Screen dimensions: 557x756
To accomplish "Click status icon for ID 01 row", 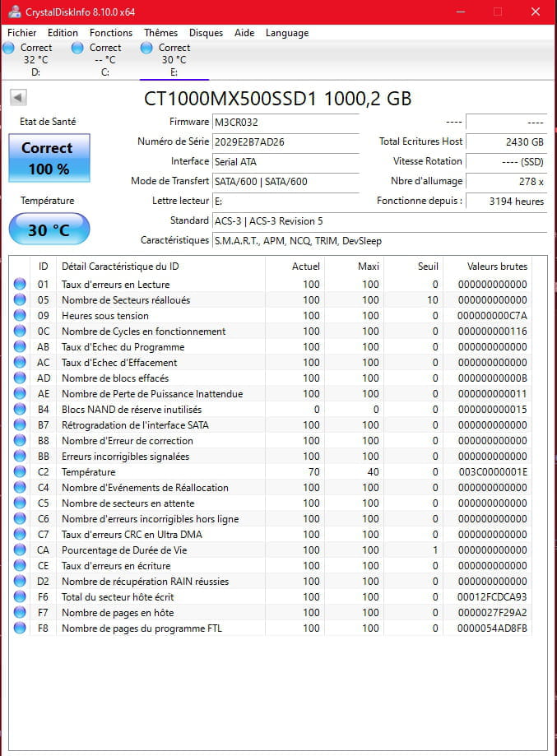I will point(20,284).
